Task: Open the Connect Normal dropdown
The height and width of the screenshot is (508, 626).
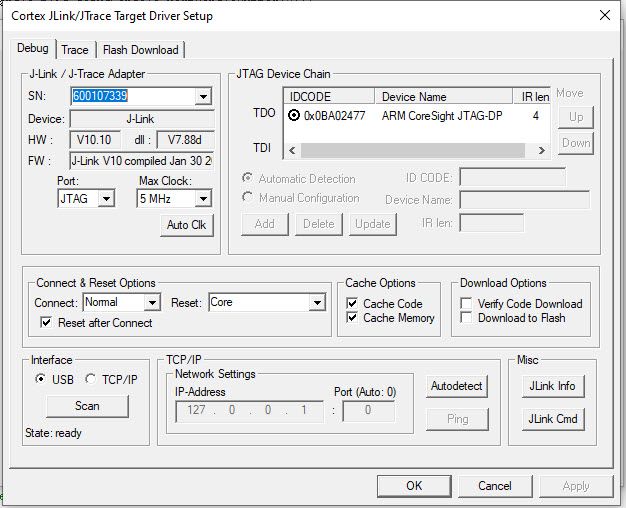Action: tap(152, 302)
